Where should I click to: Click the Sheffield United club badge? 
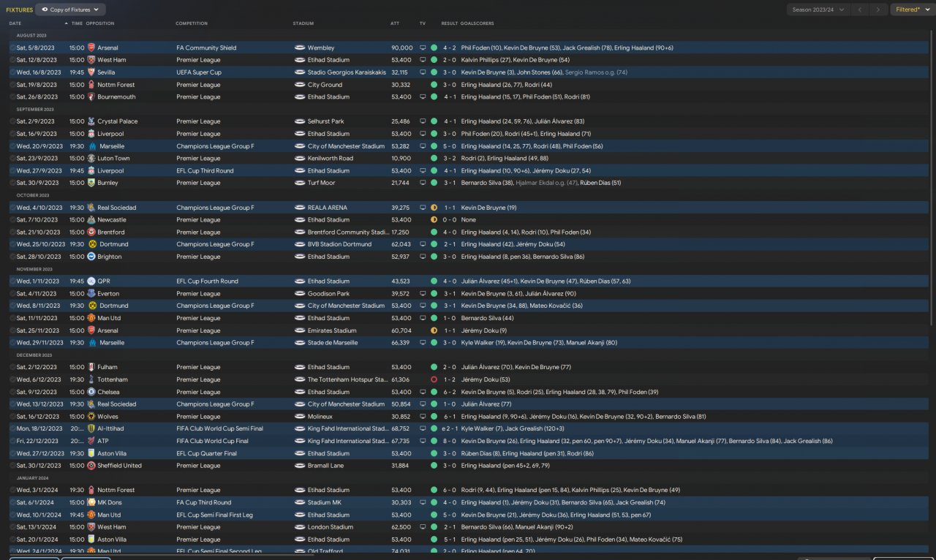[91, 465]
